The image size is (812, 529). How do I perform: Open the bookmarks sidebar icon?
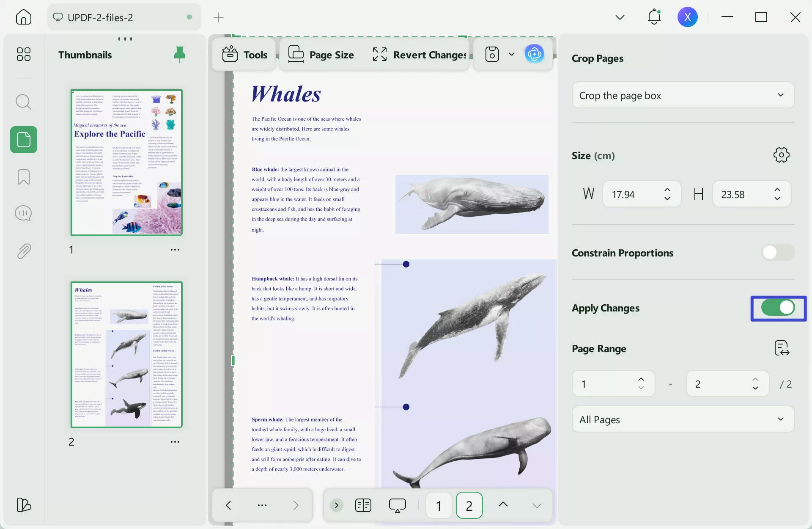click(23, 177)
